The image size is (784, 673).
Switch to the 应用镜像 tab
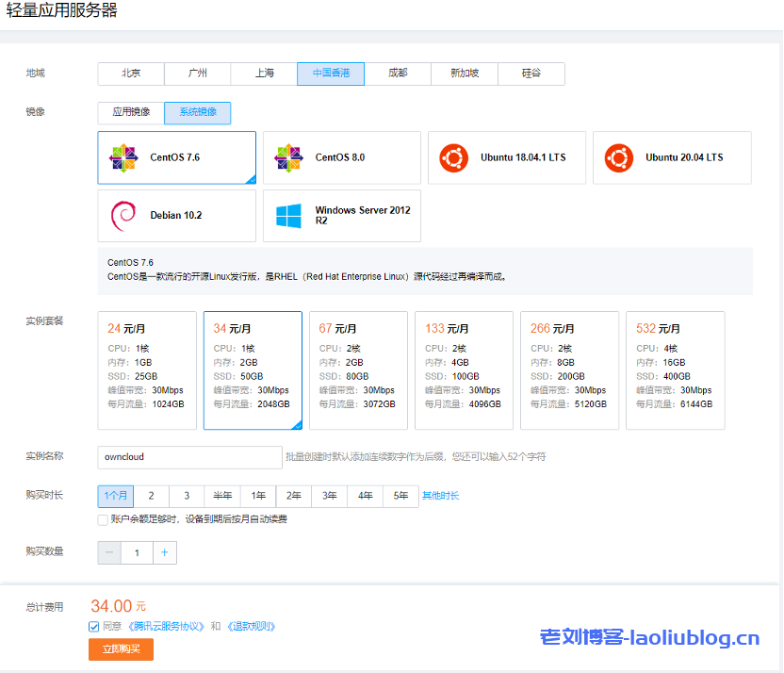click(131, 113)
